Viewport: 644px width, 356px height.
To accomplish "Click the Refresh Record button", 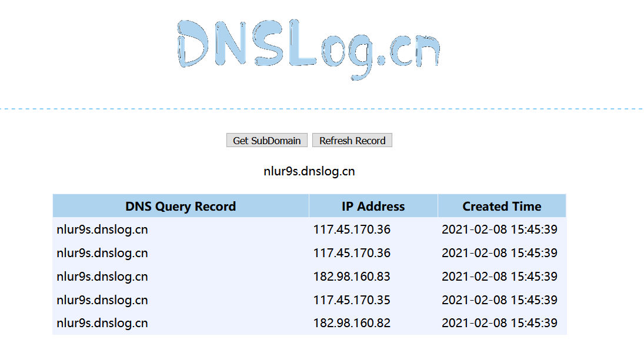I will 352,140.
